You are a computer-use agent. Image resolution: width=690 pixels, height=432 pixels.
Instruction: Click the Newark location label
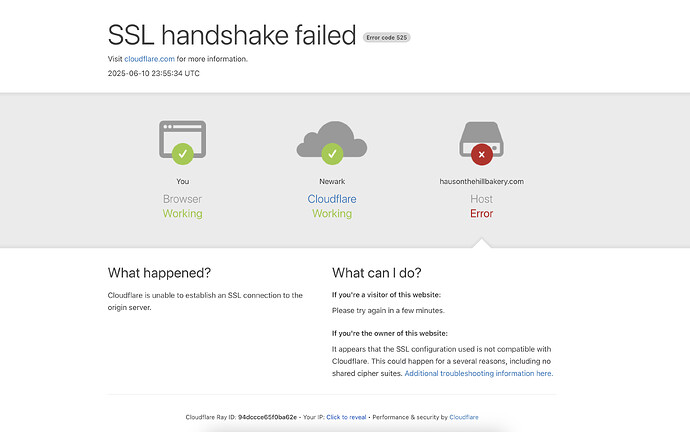[x=332, y=181]
